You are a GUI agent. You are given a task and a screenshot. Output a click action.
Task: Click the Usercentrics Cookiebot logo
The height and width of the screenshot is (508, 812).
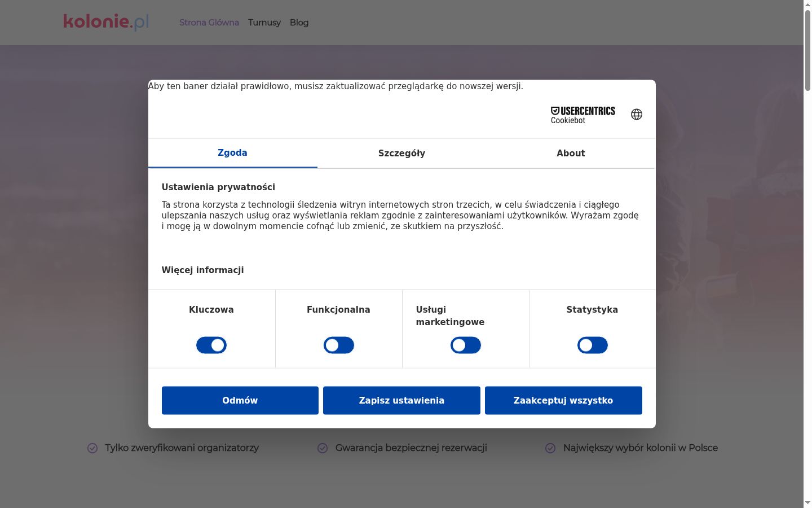[x=583, y=115]
